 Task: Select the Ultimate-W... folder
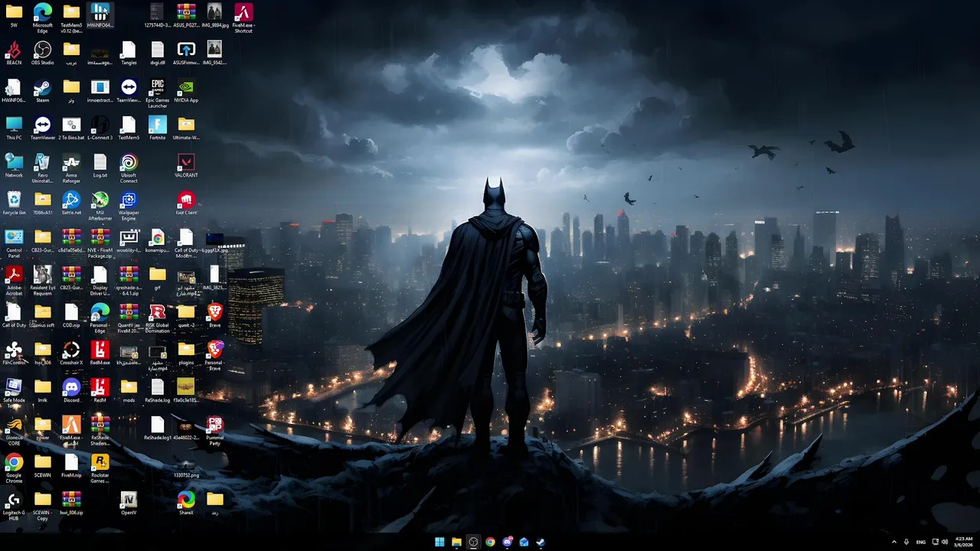point(186,129)
